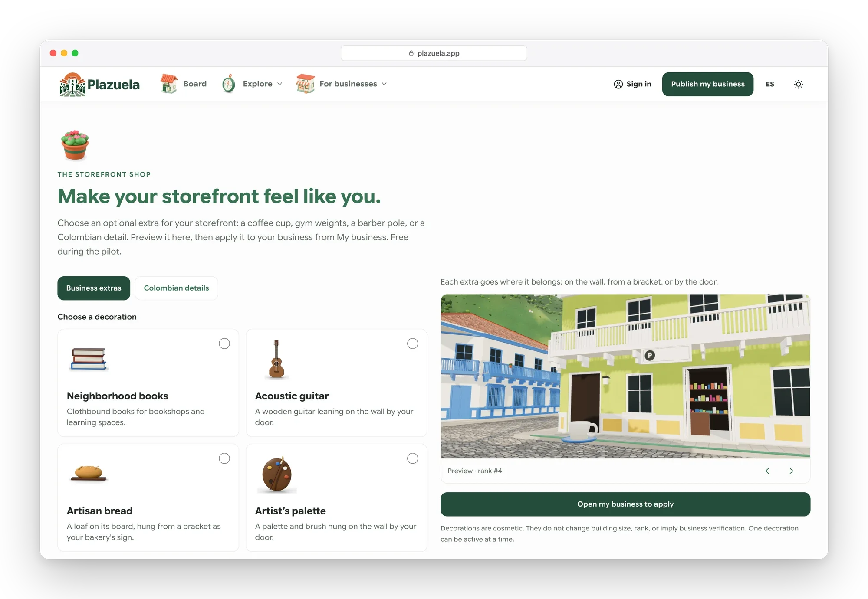868x599 pixels.
Task: Click the Acoustic guitar card title
Action: pos(292,396)
